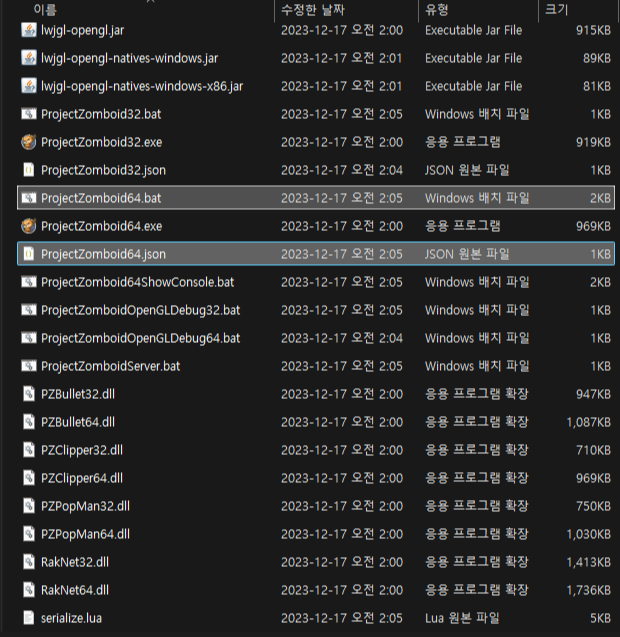This screenshot has height=637, width=620.
Task: Select the file name ProjectZomboid32.exe
Action: coord(102,143)
